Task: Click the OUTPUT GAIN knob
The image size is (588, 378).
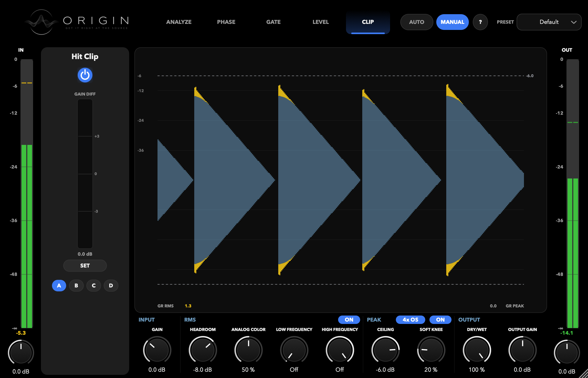Action: tap(522, 350)
